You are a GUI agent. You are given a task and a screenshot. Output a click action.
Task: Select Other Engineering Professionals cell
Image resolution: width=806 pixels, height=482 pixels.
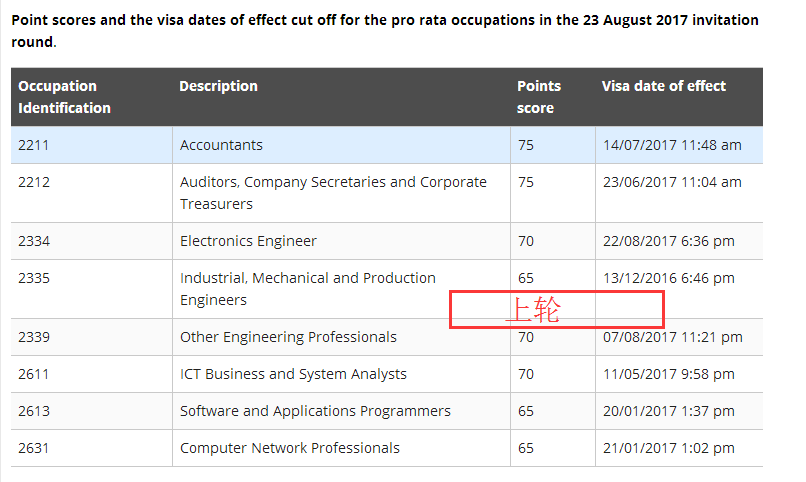pyautogui.click(x=288, y=337)
